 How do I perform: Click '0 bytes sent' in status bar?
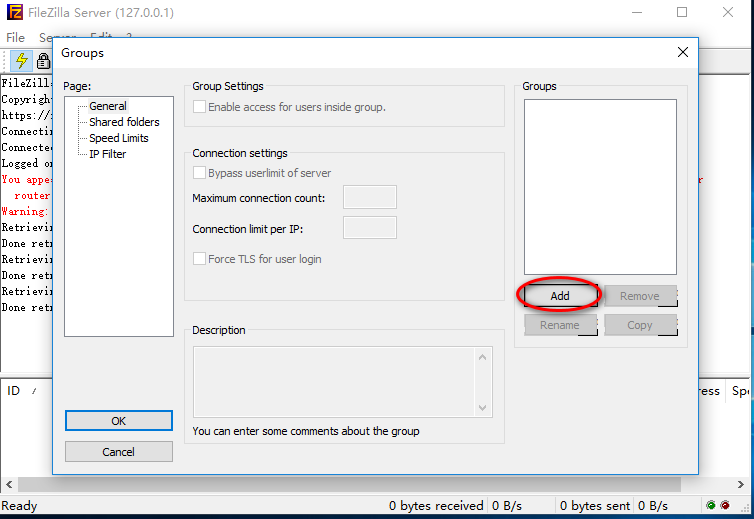pyautogui.click(x=595, y=506)
